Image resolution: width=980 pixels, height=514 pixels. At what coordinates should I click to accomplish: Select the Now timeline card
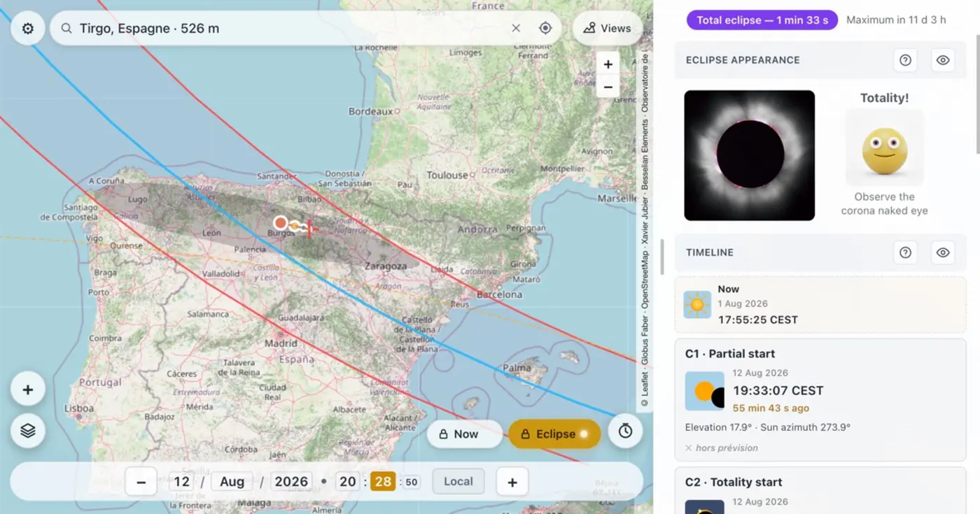(x=820, y=305)
